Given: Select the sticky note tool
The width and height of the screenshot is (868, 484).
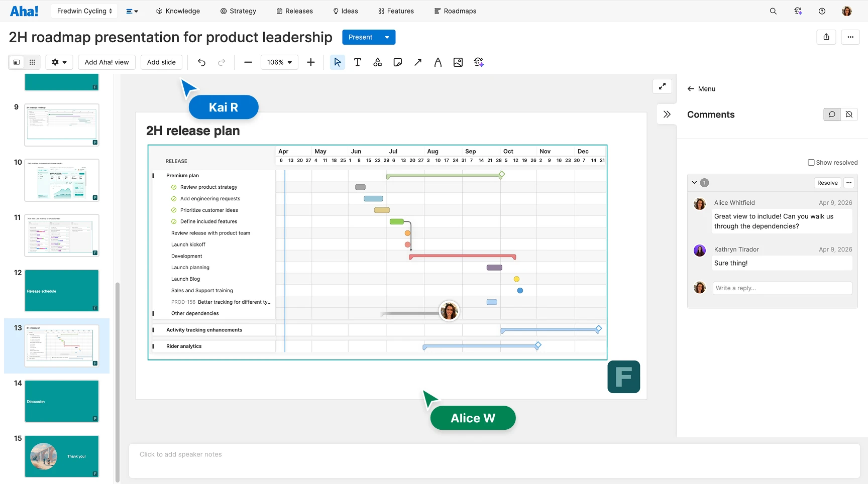Looking at the screenshot, I should point(397,62).
